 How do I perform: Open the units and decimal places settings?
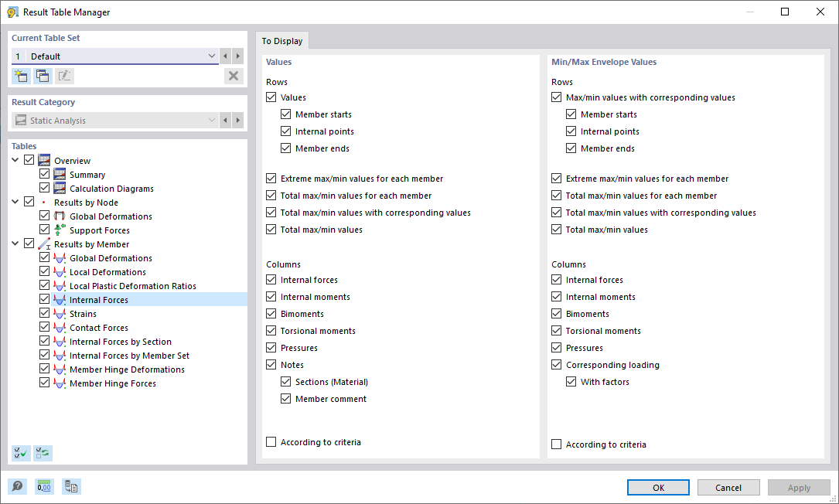[x=44, y=486]
